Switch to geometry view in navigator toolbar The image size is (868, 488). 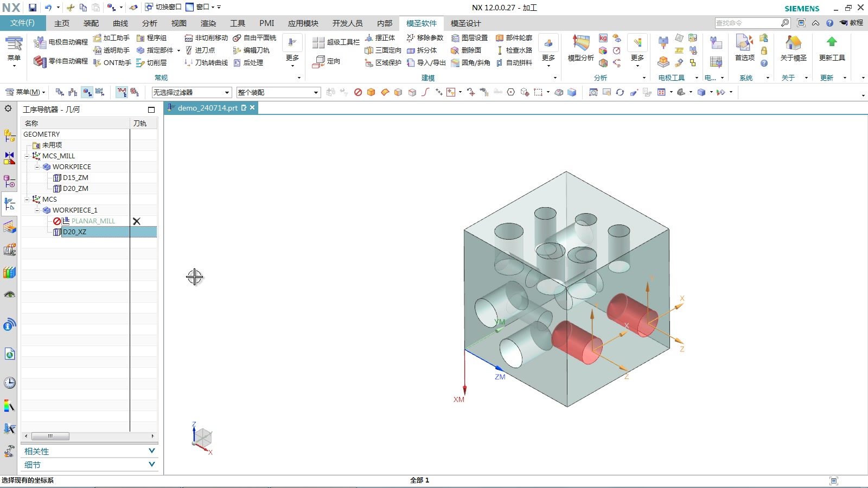click(87, 92)
